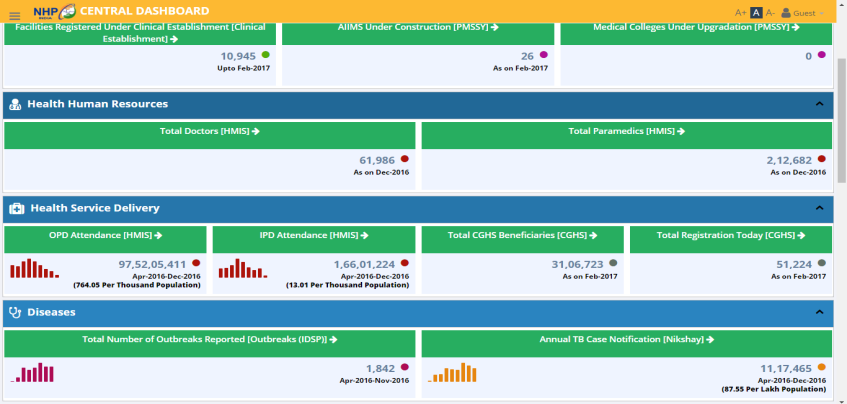Click the Health Human Resources section icon
The width and height of the screenshot is (847, 404).
pos(15,104)
